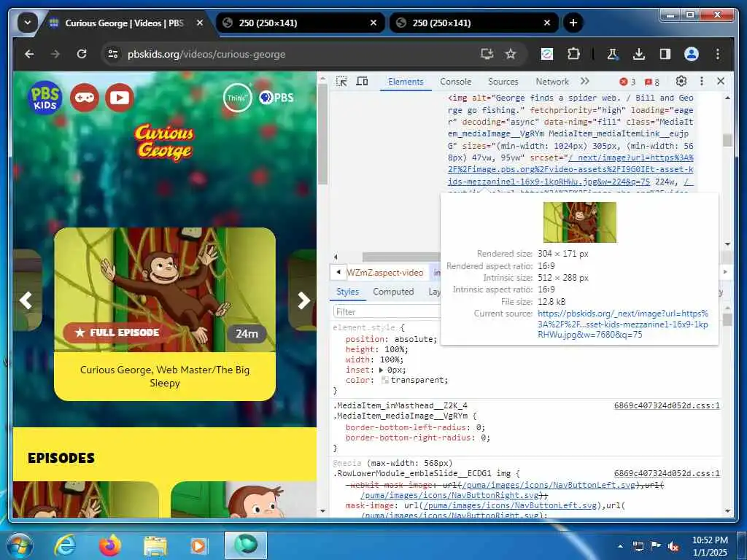Click the Styles Filter field
The height and width of the screenshot is (560, 747).
(387, 312)
